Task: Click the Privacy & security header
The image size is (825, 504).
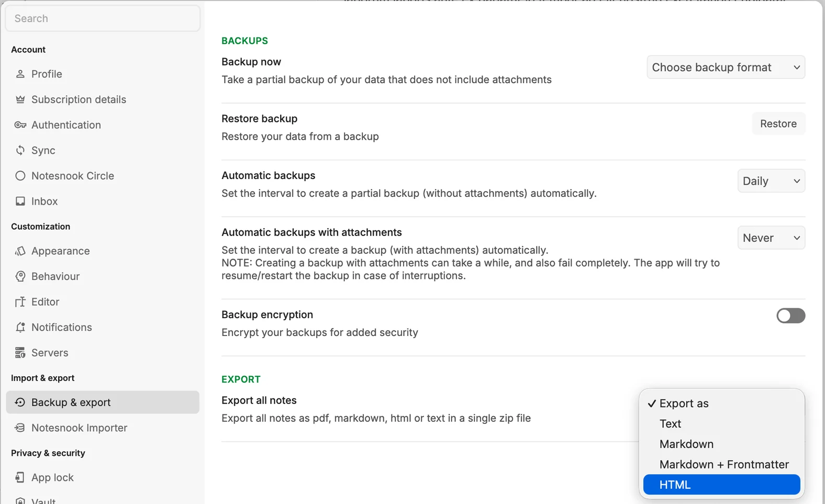Action: pyautogui.click(x=48, y=453)
